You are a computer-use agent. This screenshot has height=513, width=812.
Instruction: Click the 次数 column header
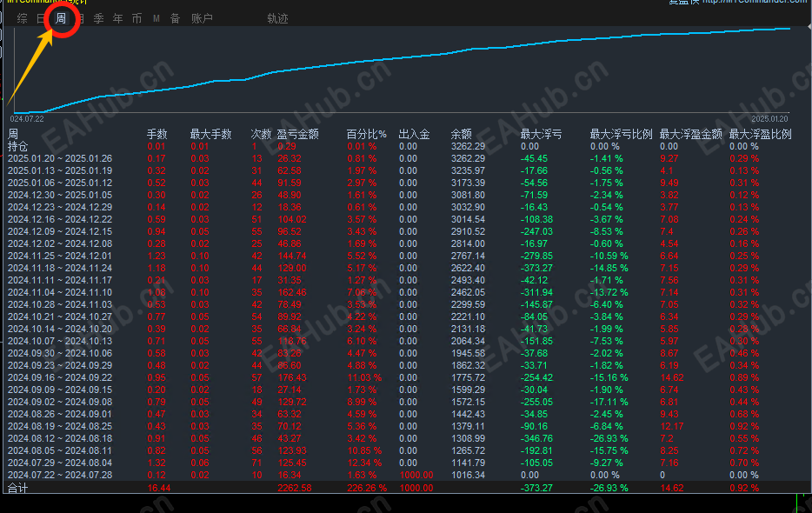(261, 134)
